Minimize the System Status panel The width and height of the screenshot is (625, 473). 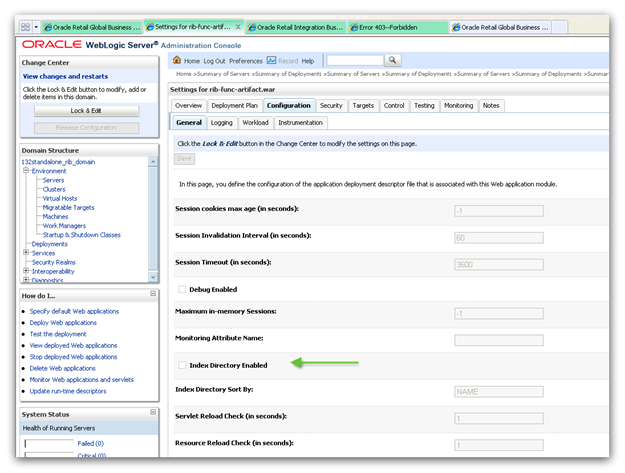tap(153, 412)
